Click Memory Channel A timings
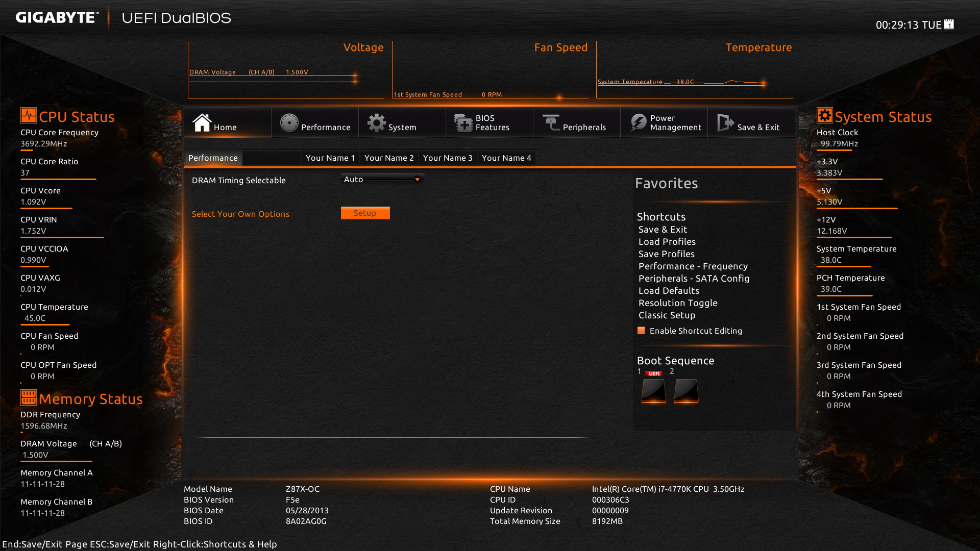Viewport: 980px width, 551px height. 42,484
